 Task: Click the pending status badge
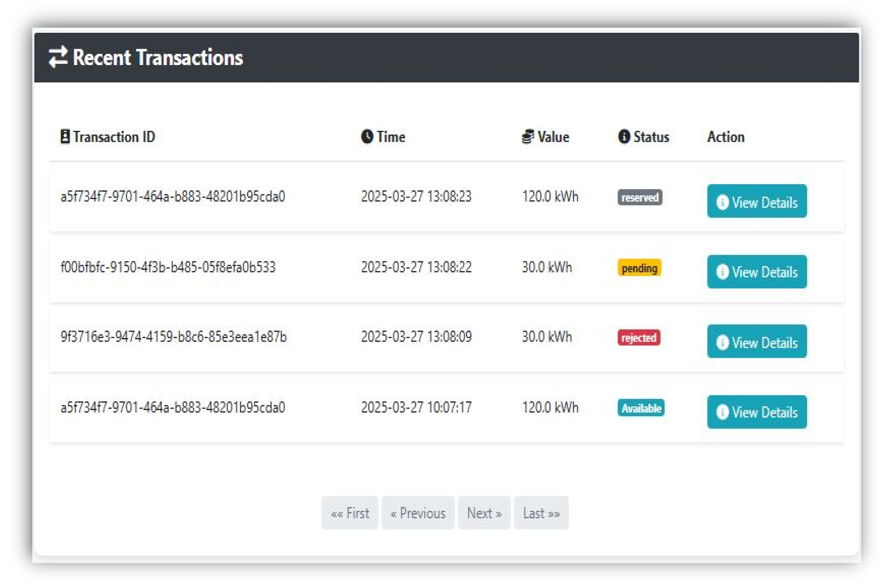click(639, 268)
